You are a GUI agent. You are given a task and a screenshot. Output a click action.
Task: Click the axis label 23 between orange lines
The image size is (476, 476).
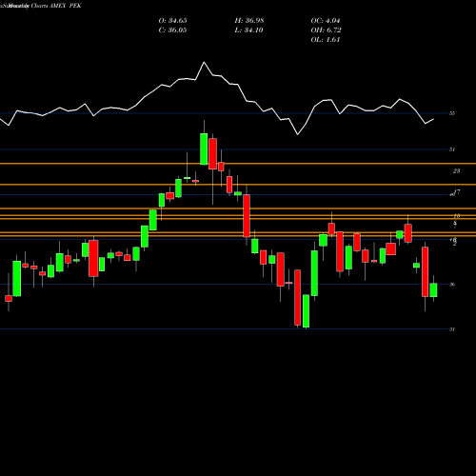click(456, 171)
